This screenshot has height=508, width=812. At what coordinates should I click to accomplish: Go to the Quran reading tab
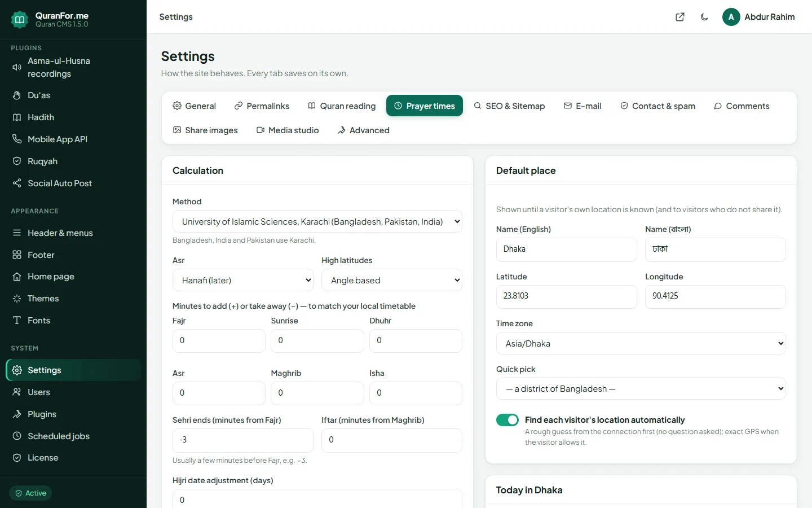(x=342, y=106)
